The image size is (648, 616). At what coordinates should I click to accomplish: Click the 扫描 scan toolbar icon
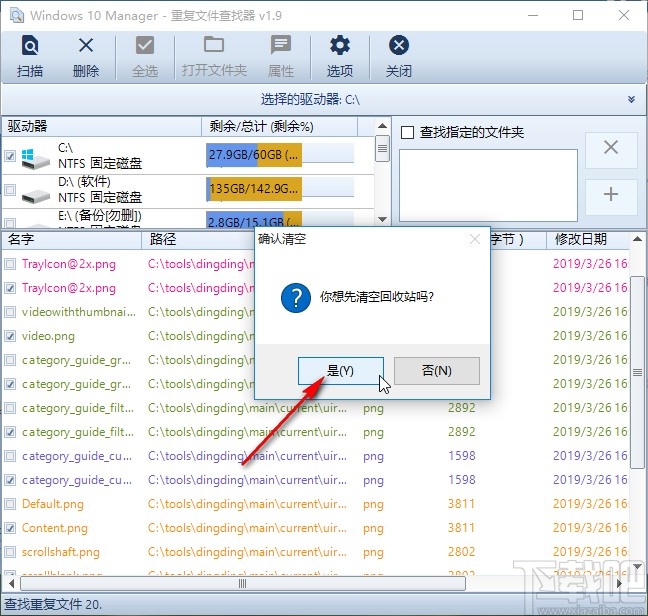pyautogui.click(x=30, y=45)
